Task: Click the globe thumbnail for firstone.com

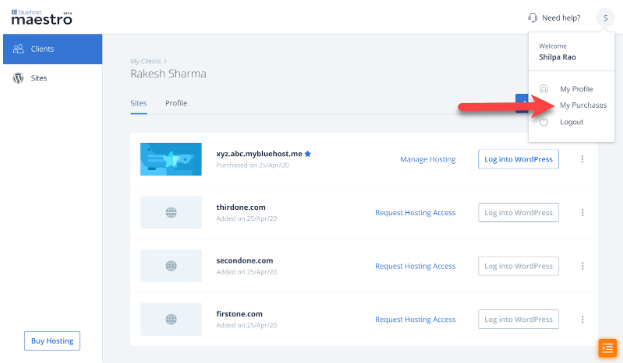Action: (171, 319)
